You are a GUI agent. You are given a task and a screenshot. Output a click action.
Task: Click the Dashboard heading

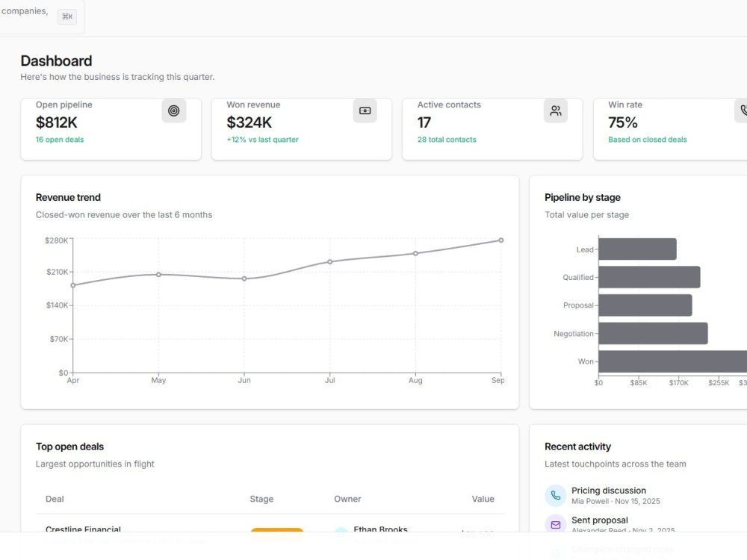pyautogui.click(x=56, y=61)
